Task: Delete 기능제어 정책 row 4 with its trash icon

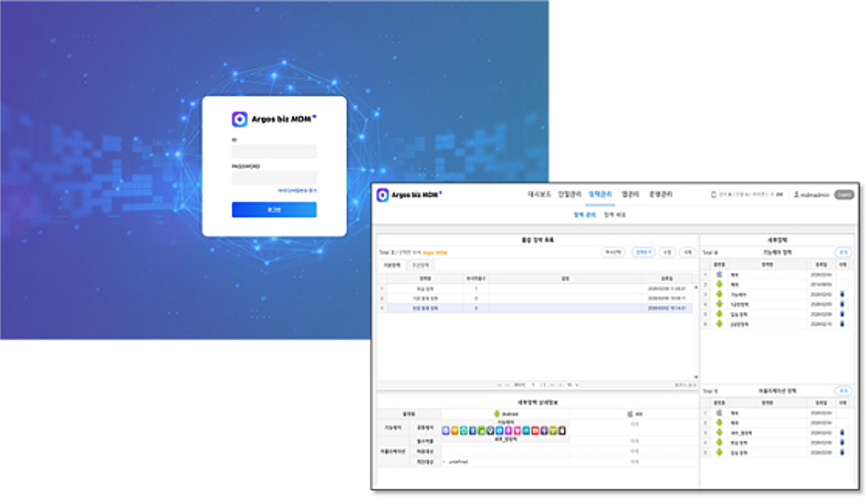Action: point(841,304)
